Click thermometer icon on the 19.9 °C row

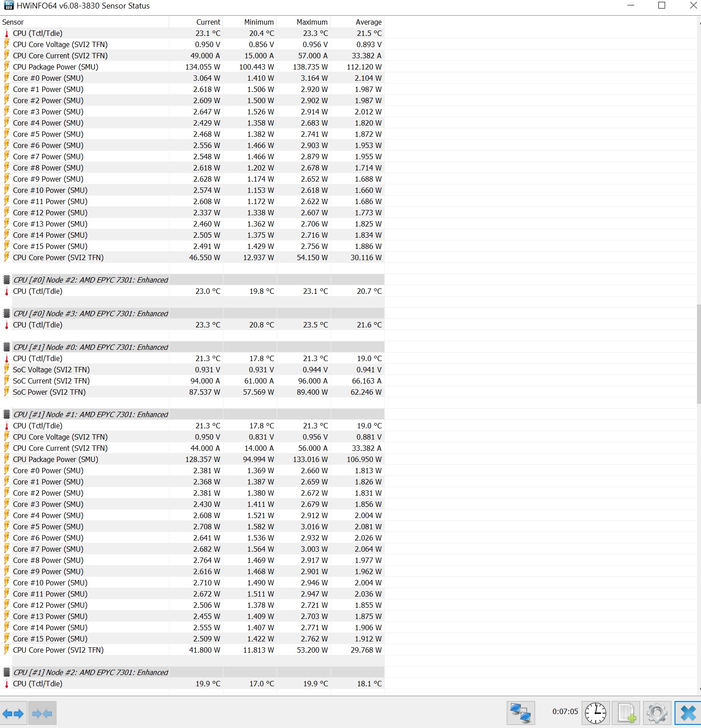7,684
